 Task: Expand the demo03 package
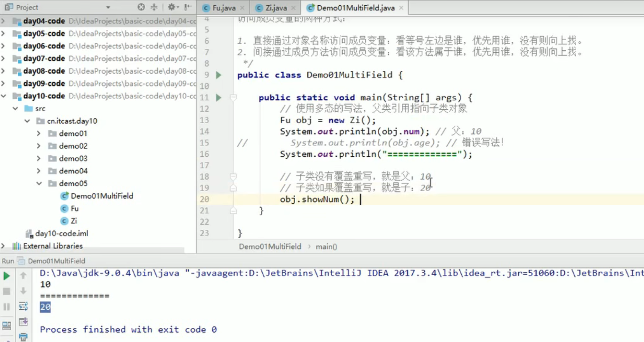39,158
